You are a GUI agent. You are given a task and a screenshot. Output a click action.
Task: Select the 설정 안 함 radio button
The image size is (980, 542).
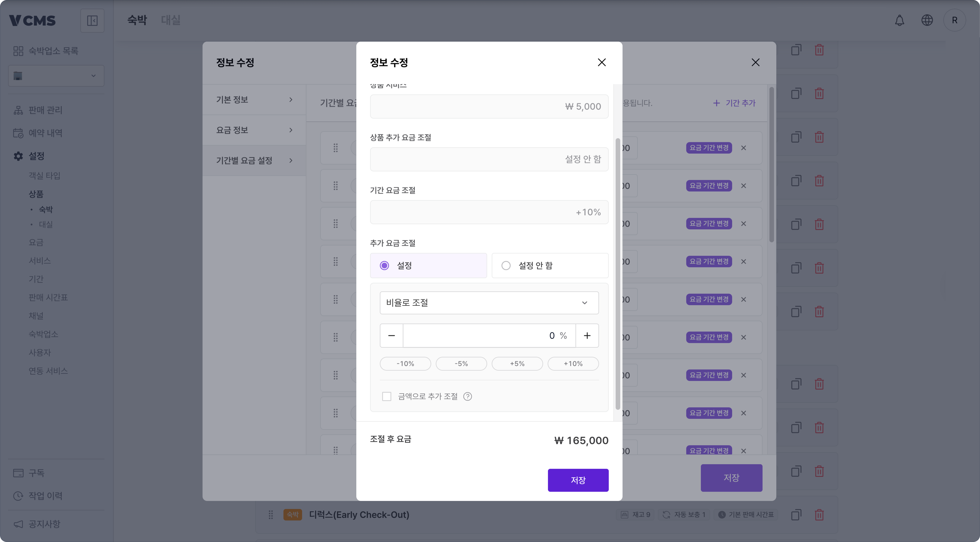tap(506, 265)
